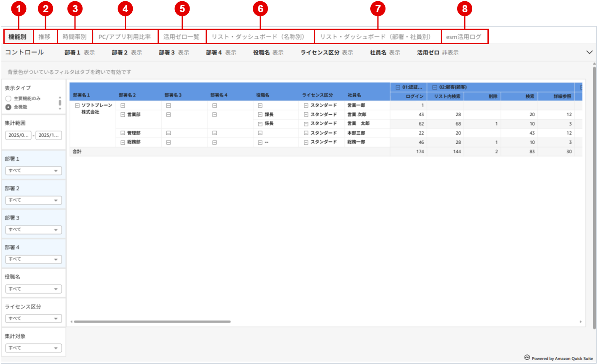Collapse the 営業部 row in the table
This screenshot has width=597, height=364.
pyautogui.click(x=123, y=115)
